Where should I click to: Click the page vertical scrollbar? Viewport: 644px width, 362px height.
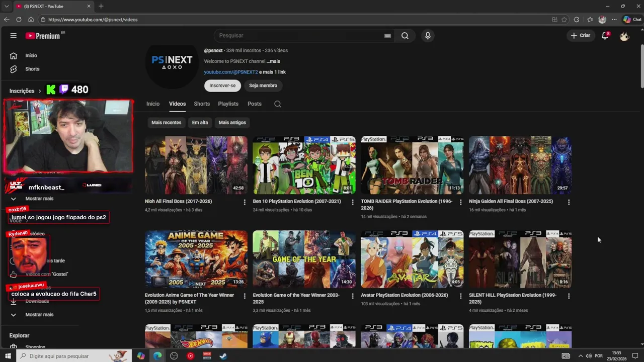(x=641, y=65)
